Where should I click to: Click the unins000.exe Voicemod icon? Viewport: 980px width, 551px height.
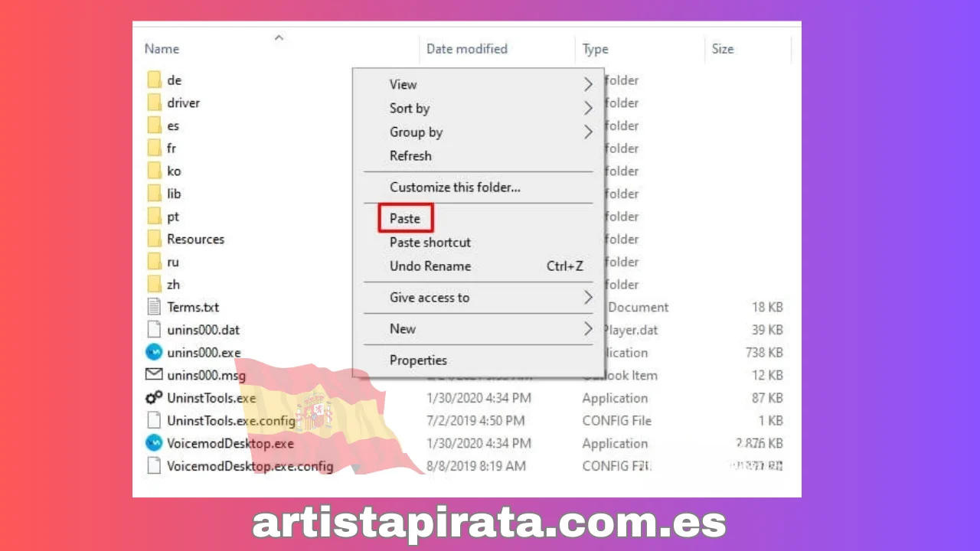(155, 353)
